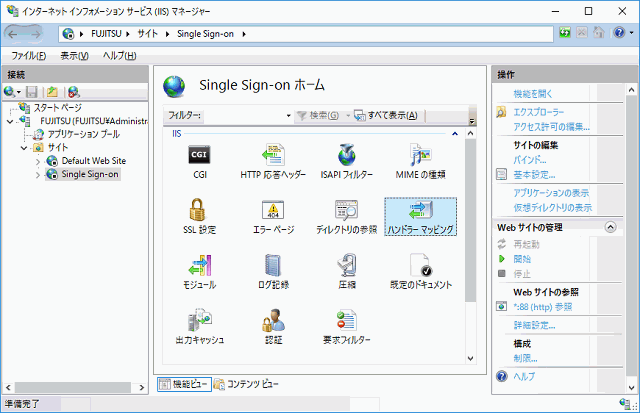Click the filter text input field
Viewport: 640px width, 413px height.
(x=243, y=116)
